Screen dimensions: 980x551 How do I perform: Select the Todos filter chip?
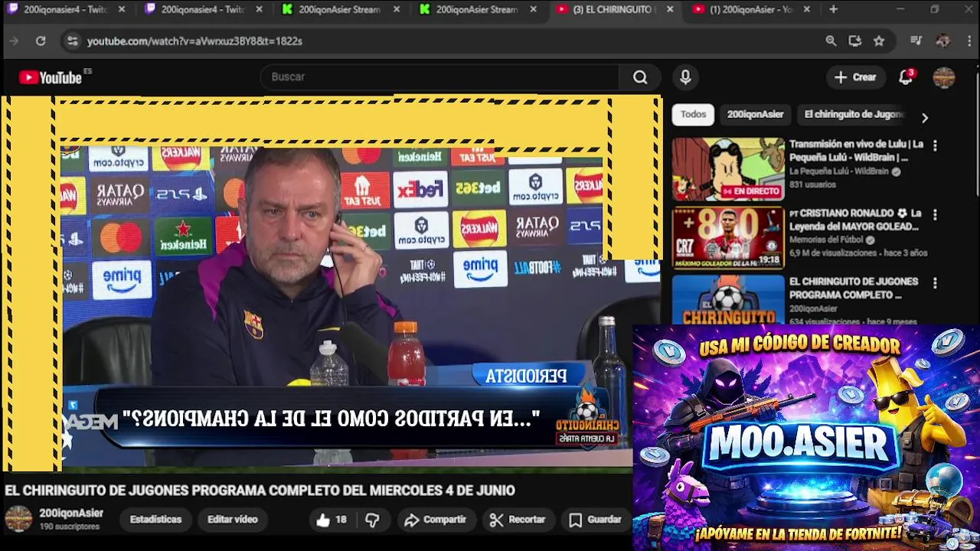tap(693, 115)
